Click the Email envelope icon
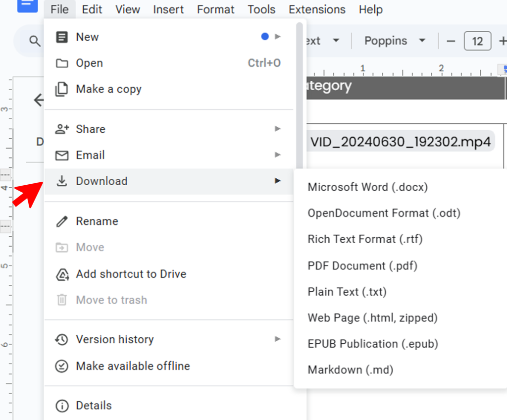Viewport: 507px width, 420px height. (x=61, y=156)
